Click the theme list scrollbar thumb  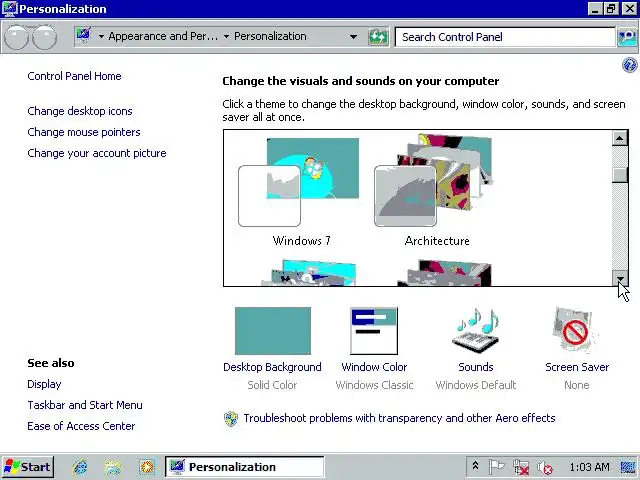point(620,175)
